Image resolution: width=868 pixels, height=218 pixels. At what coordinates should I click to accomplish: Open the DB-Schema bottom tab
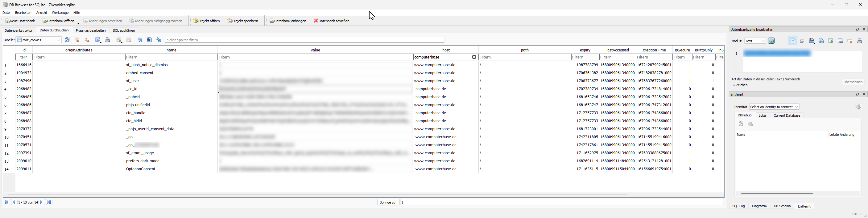pos(782,206)
